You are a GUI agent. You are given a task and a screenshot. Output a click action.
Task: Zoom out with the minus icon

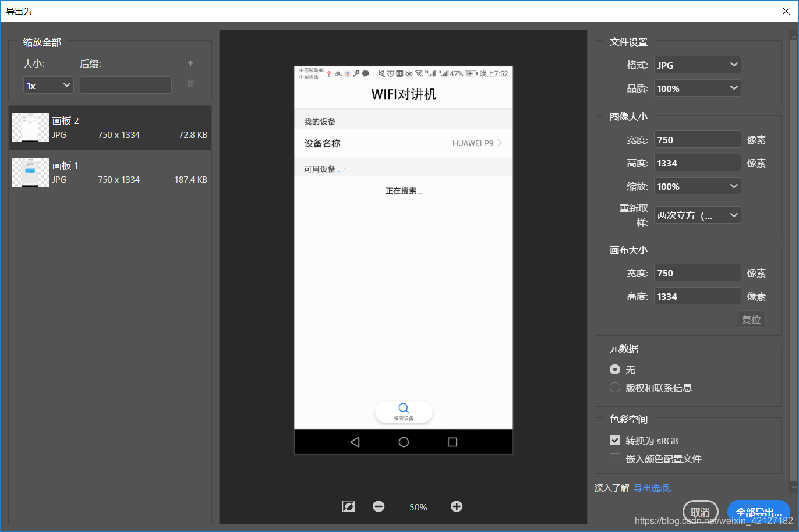coord(379,506)
